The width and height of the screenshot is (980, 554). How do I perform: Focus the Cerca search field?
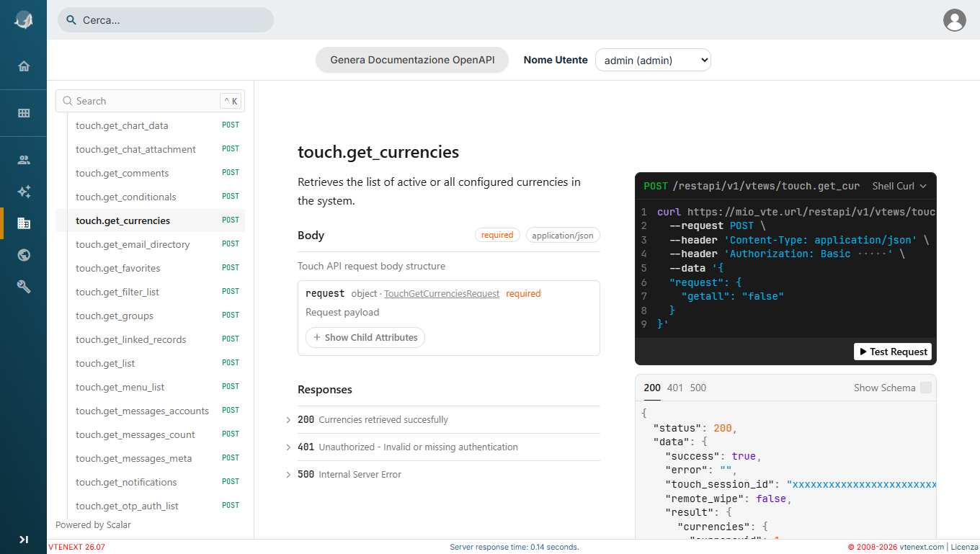point(166,20)
